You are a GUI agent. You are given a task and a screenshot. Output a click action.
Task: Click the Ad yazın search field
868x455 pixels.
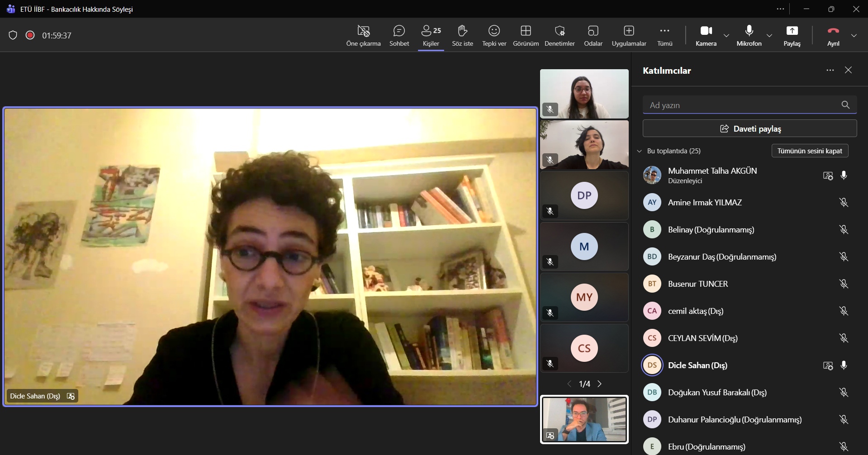click(742, 105)
